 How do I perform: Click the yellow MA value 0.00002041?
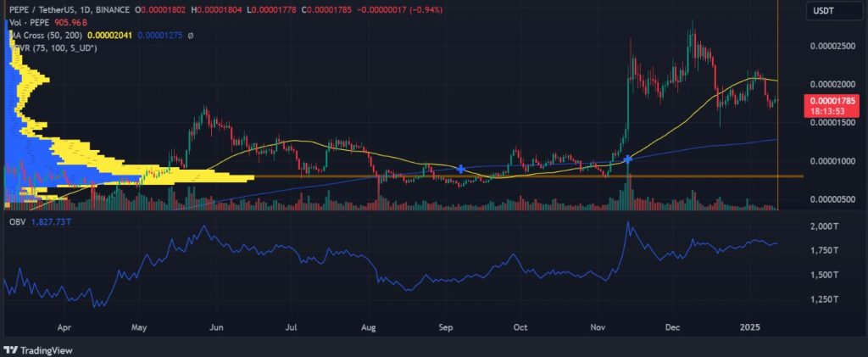pos(109,36)
